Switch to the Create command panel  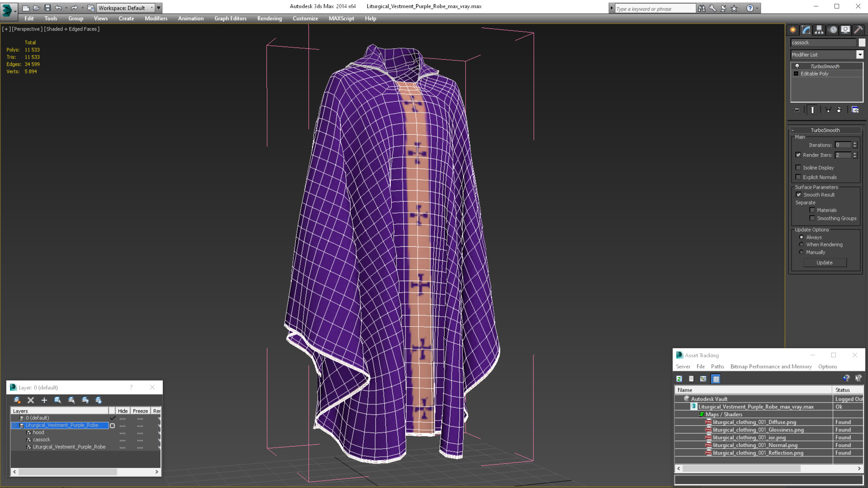pyautogui.click(x=793, y=30)
